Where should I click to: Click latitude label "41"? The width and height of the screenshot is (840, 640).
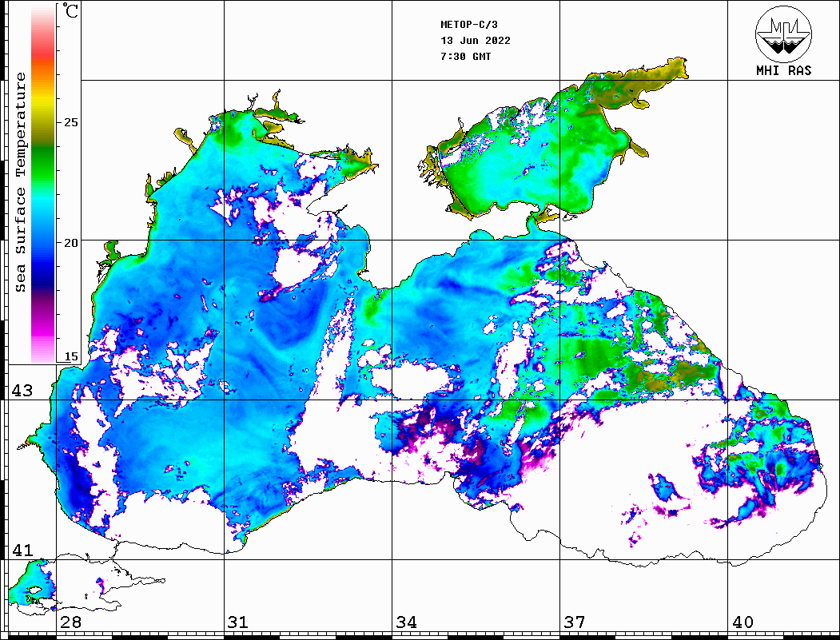[22, 550]
